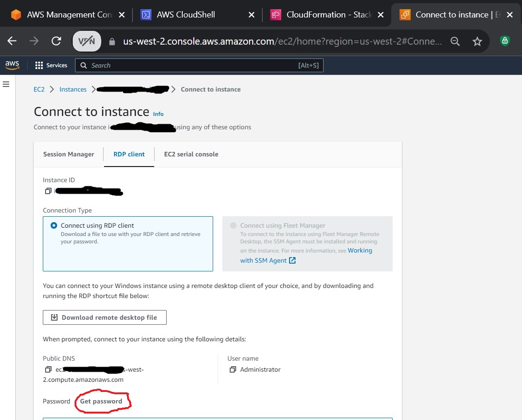
Task: Copy the Administrator user name
Action: click(233, 369)
